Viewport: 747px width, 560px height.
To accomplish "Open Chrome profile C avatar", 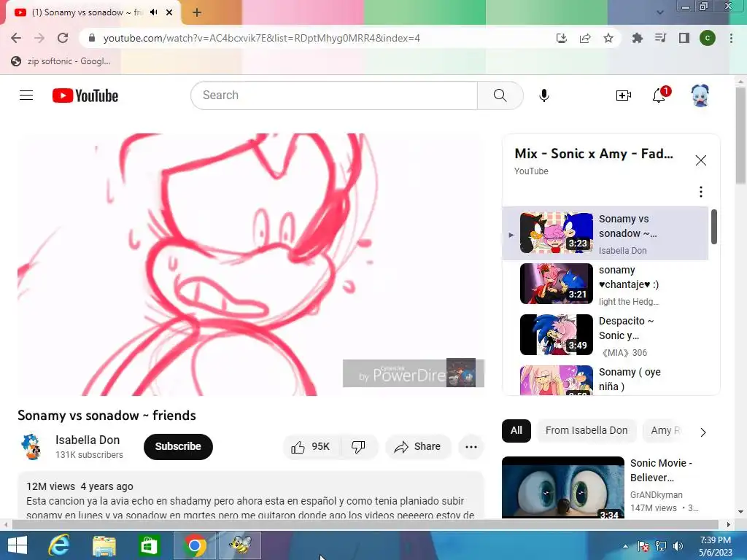I will (x=708, y=38).
